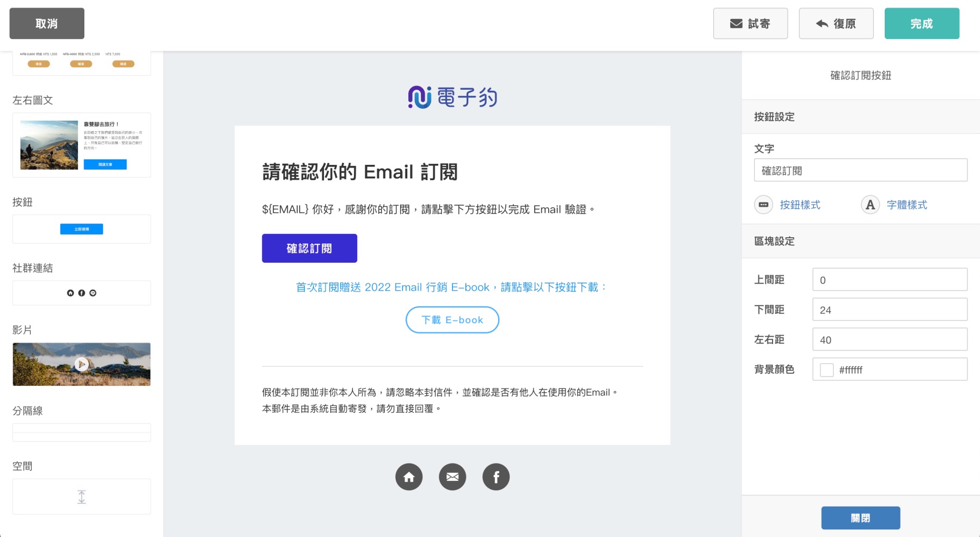The width and height of the screenshot is (980, 537).
Task: Select the 下載 E-book outlined button
Action: [452, 320]
